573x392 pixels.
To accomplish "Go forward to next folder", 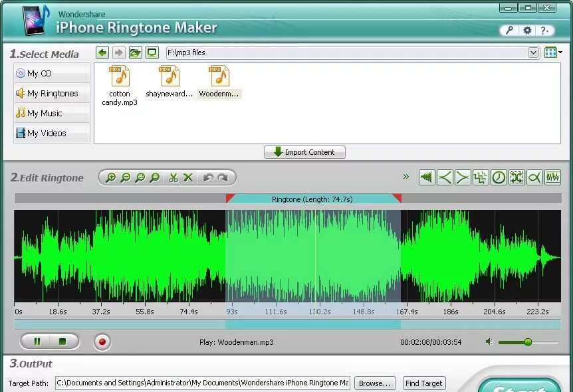I will (x=119, y=52).
